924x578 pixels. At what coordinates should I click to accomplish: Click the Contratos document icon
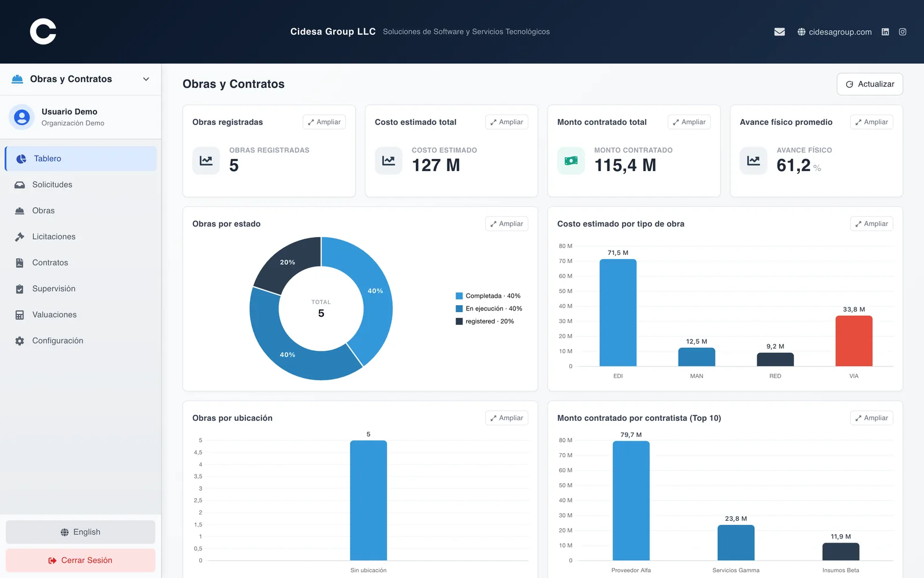(x=20, y=263)
